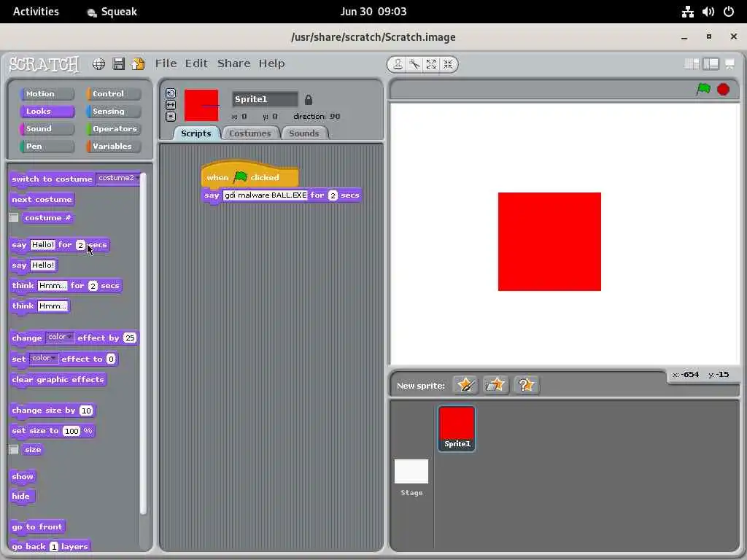Screen dimensions: 747x560
Task: Select the grow sprite tool
Action: 431,64
